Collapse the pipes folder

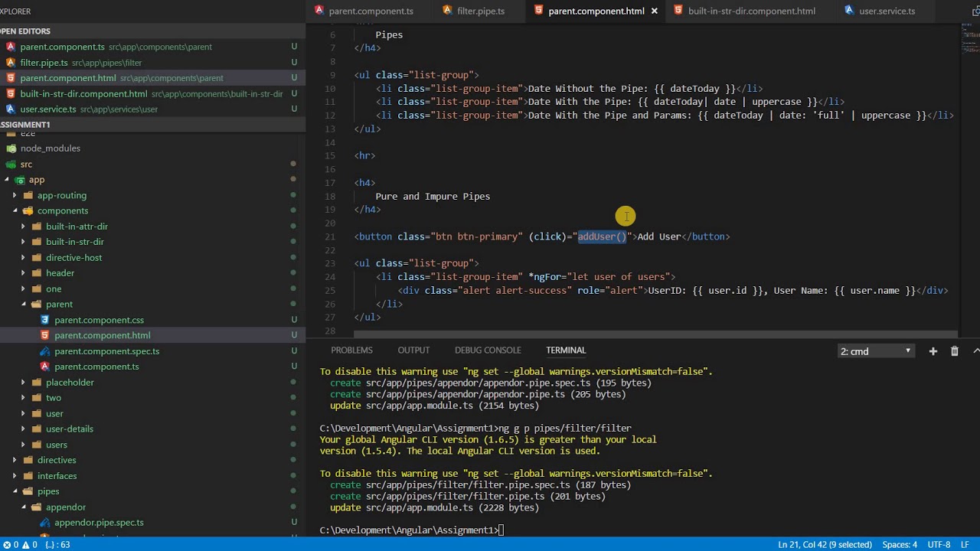pos(15,491)
